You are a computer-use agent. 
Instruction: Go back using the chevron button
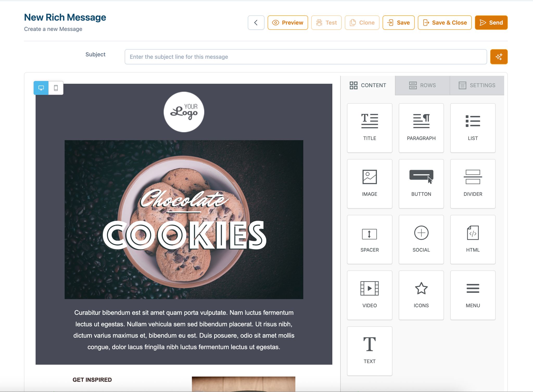[256, 23]
